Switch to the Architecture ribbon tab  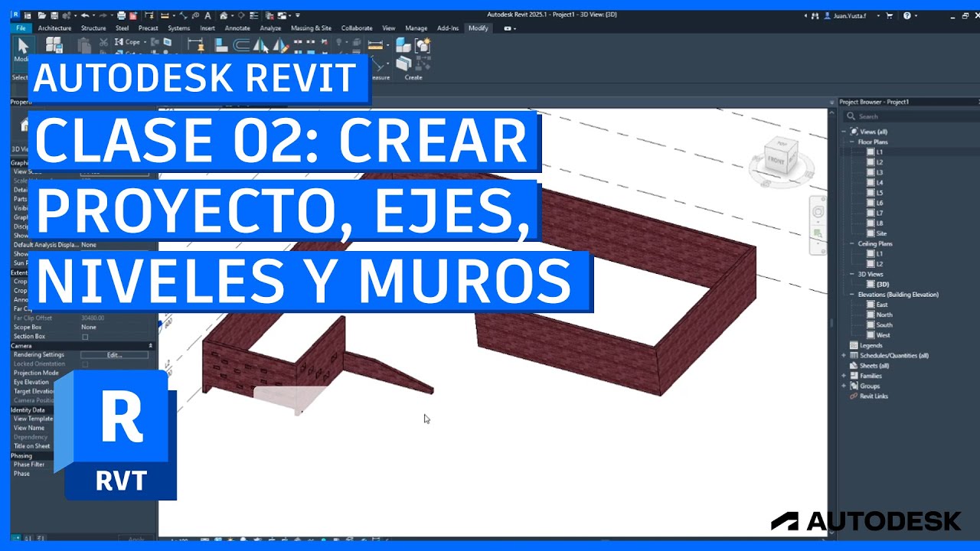point(54,28)
